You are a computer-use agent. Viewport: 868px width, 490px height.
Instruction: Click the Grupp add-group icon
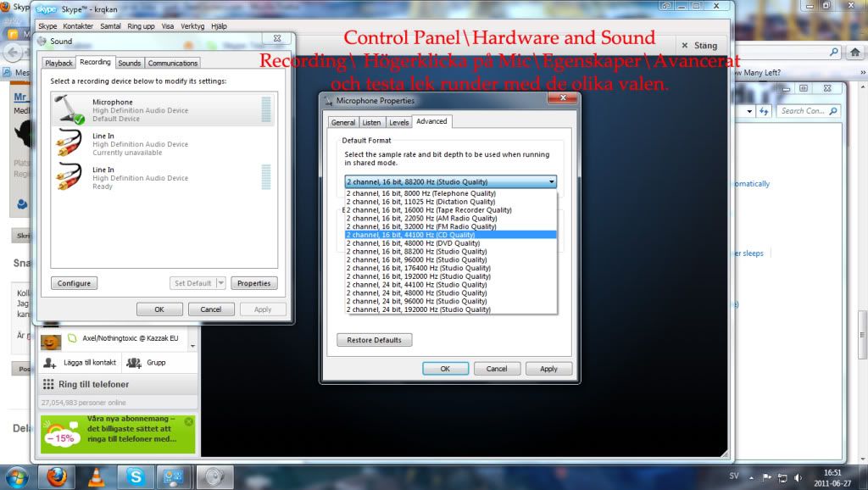click(134, 362)
